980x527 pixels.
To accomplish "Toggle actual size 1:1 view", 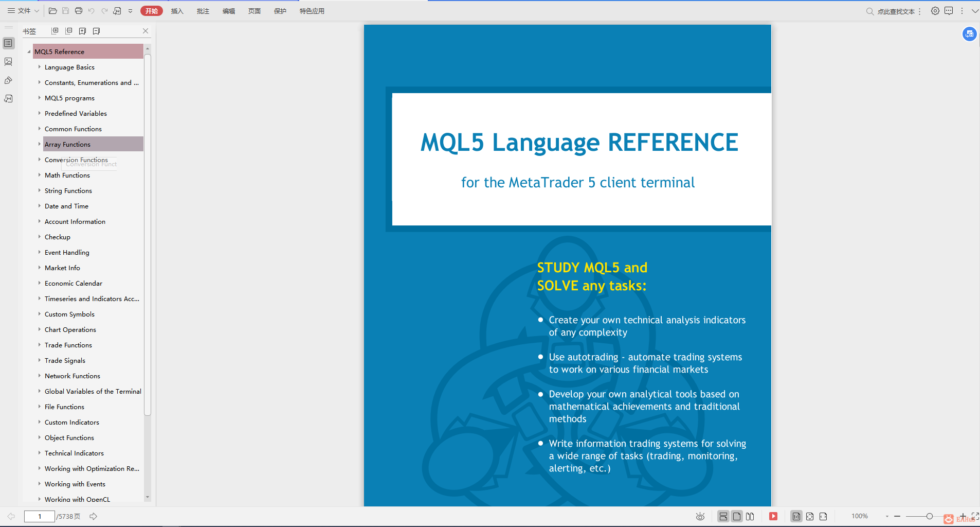I will [x=796, y=516].
